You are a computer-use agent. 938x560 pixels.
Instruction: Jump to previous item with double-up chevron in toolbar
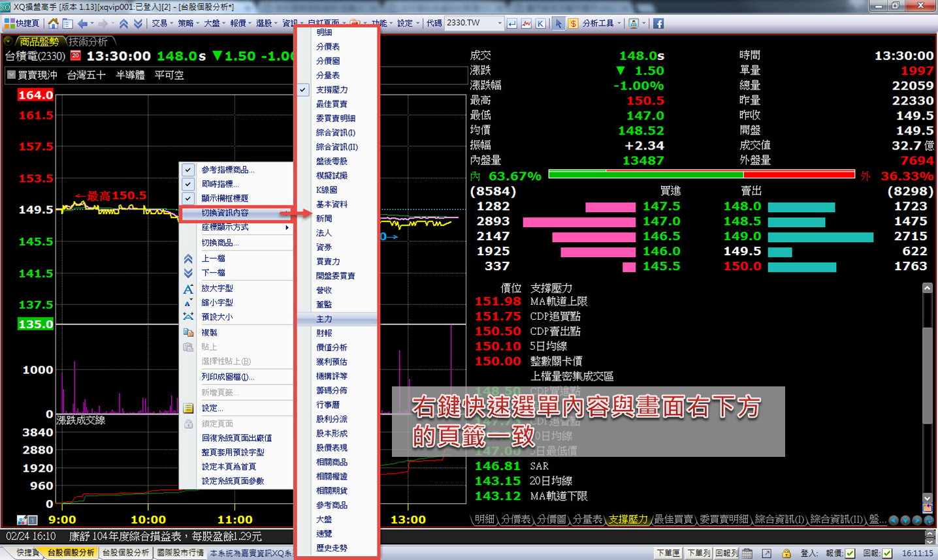point(123,23)
